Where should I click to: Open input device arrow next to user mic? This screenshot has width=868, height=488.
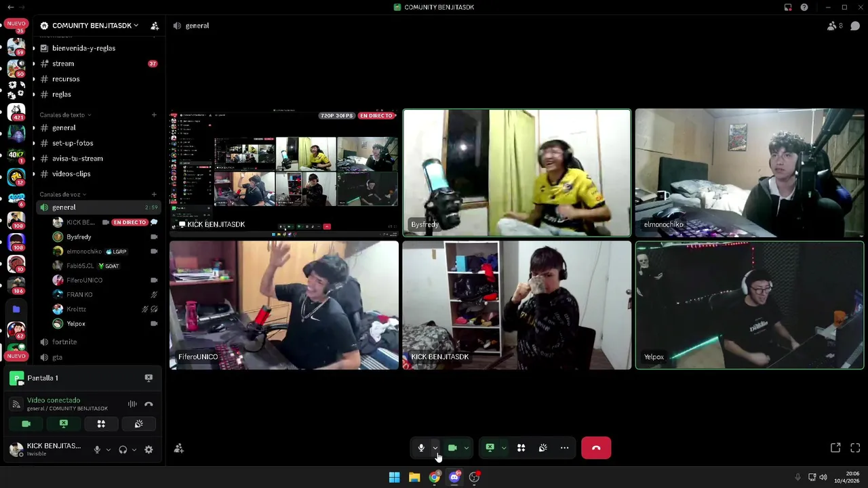pyautogui.click(x=108, y=449)
